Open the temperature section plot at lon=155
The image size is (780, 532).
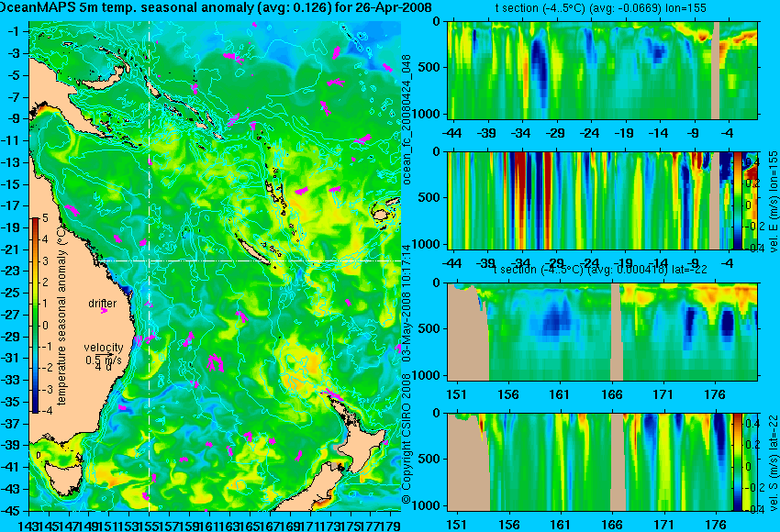click(603, 70)
